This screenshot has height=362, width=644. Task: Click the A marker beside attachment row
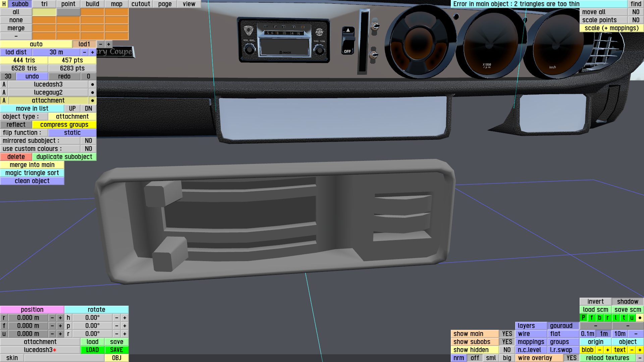click(4, 101)
